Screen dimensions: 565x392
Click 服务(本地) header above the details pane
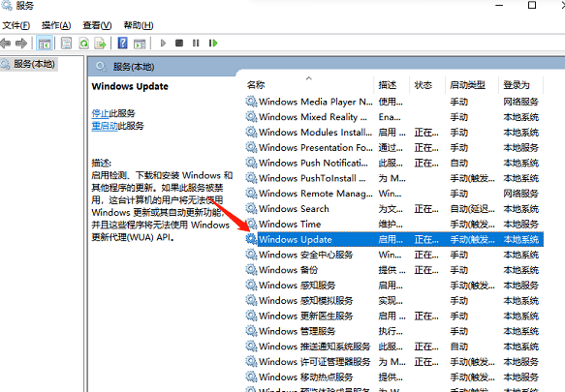[x=134, y=67]
